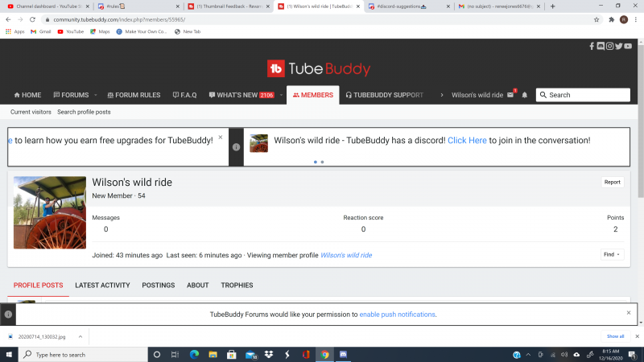The width and height of the screenshot is (644, 362).
Task: Click the Discord icon in header
Action: [x=601, y=47]
